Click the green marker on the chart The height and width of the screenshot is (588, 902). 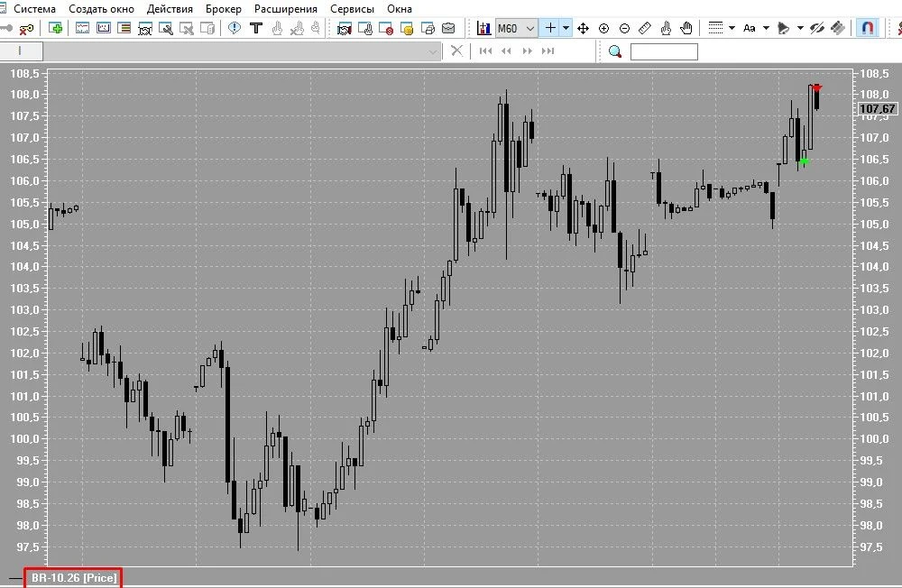[x=805, y=161]
